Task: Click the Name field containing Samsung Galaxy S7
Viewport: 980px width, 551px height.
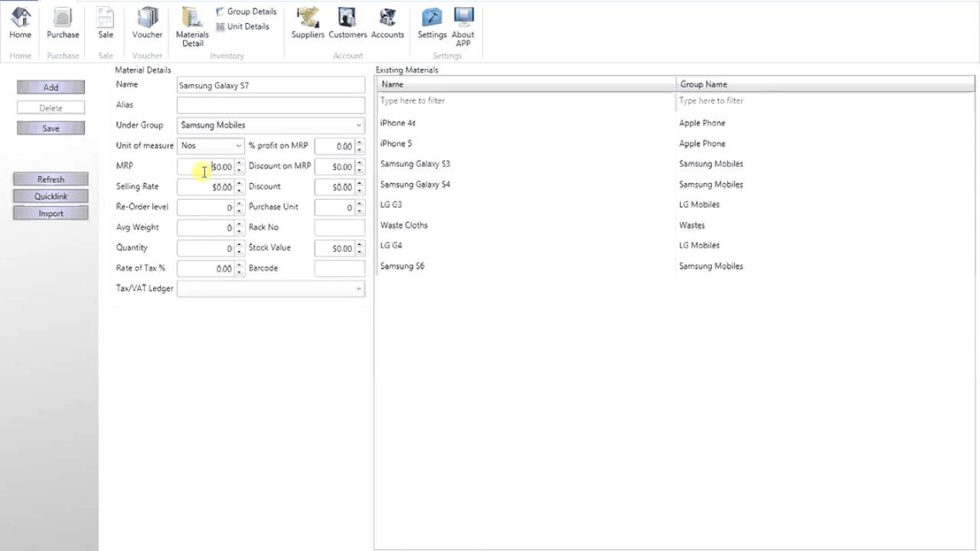Action: point(271,85)
